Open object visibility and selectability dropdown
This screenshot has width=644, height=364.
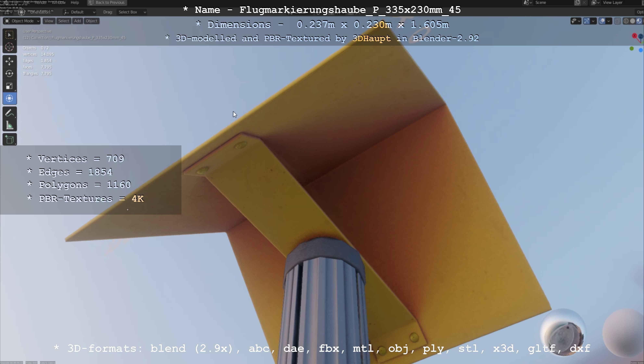click(x=576, y=21)
